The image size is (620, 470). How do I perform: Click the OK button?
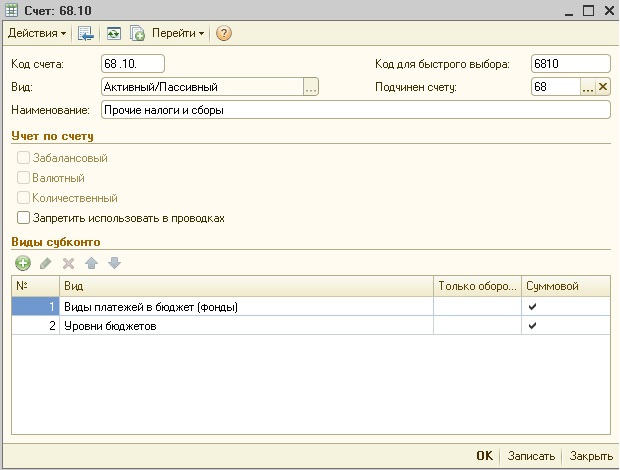coord(484,456)
